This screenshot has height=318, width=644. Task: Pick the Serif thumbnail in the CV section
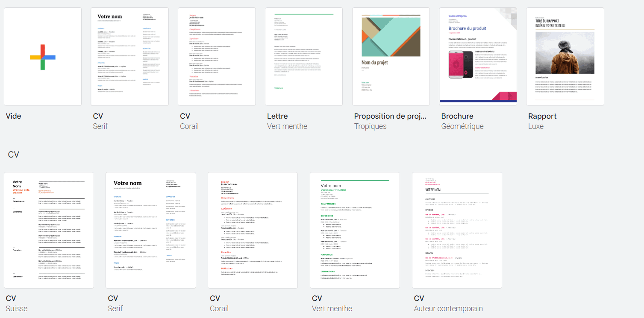coord(150,230)
